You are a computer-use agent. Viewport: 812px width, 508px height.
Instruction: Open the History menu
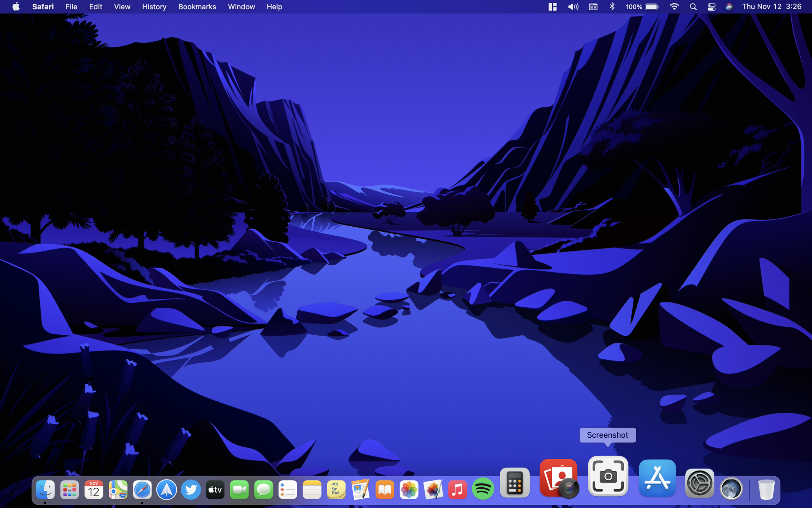pyautogui.click(x=154, y=7)
